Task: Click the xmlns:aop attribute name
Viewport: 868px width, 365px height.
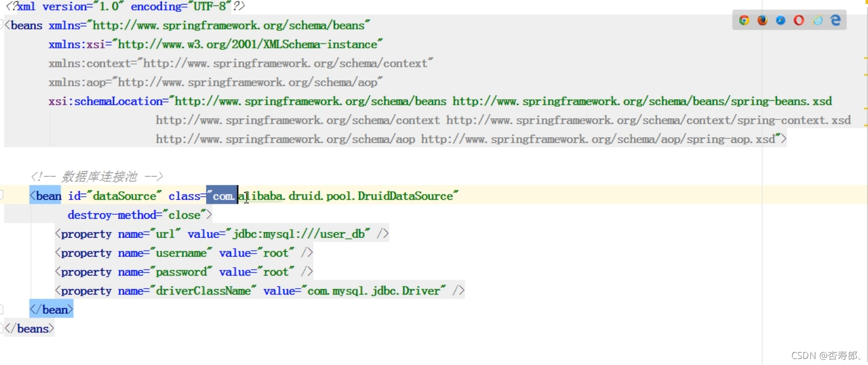Action: click(77, 82)
